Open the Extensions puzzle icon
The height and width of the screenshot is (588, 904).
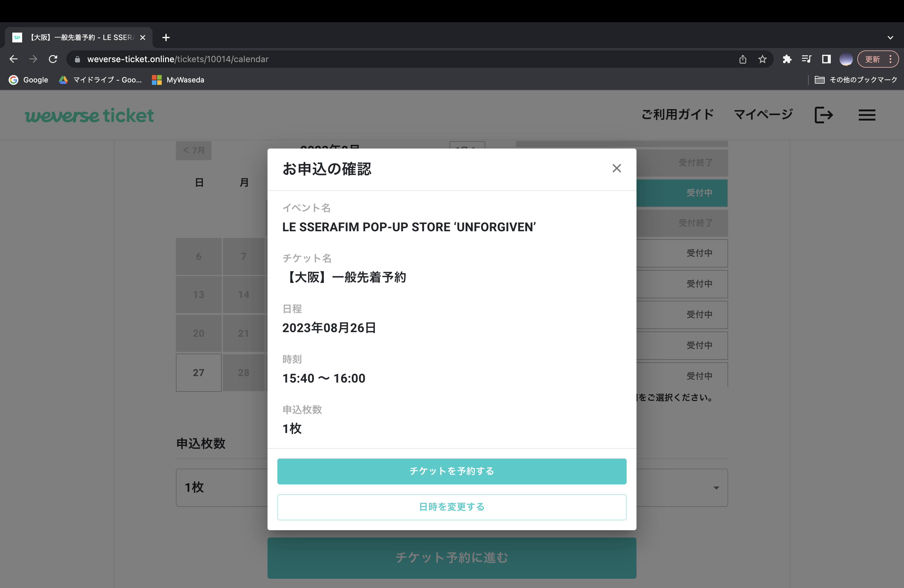[787, 59]
